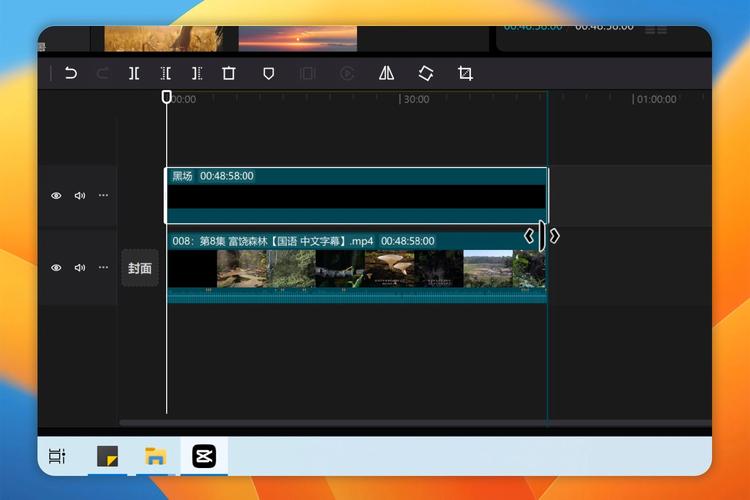Mute the main video track audio
The height and width of the screenshot is (500, 750).
point(80,267)
